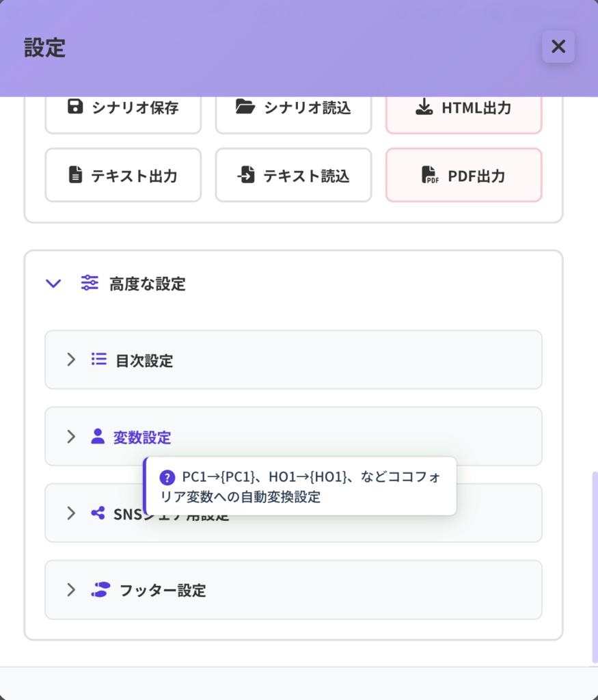Click the open folder icon on シナリオ読込

(x=243, y=107)
